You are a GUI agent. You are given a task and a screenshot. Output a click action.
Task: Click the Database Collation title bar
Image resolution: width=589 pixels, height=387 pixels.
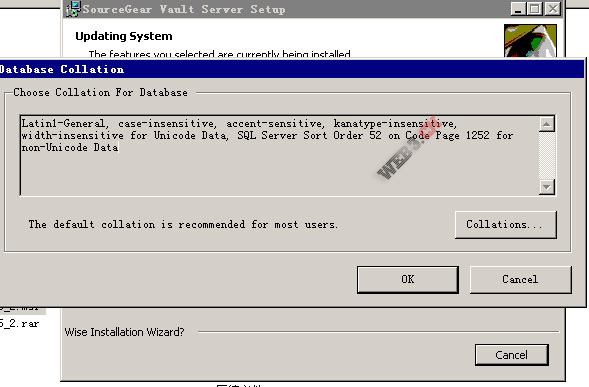292,70
